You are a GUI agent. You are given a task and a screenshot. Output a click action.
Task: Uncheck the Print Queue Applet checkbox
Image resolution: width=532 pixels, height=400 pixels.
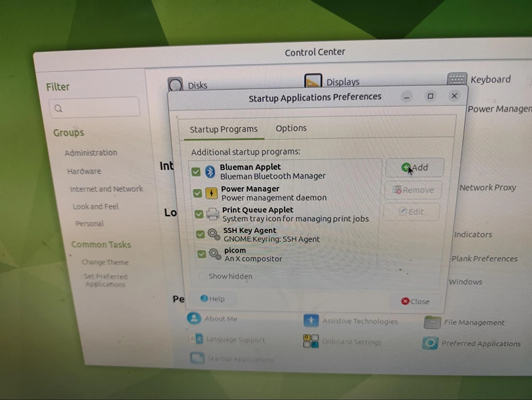pyautogui.click(x=199, y=214)
